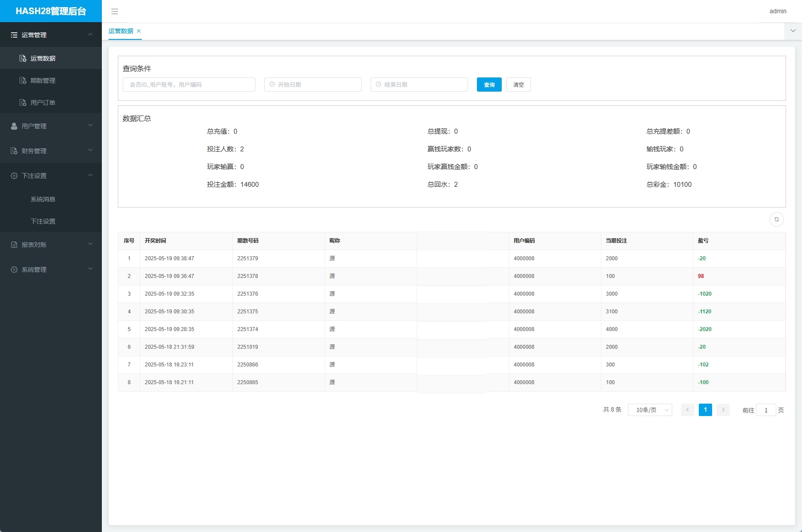
Task: Expand the 系统管理 menu
Action: coord(51,270)
